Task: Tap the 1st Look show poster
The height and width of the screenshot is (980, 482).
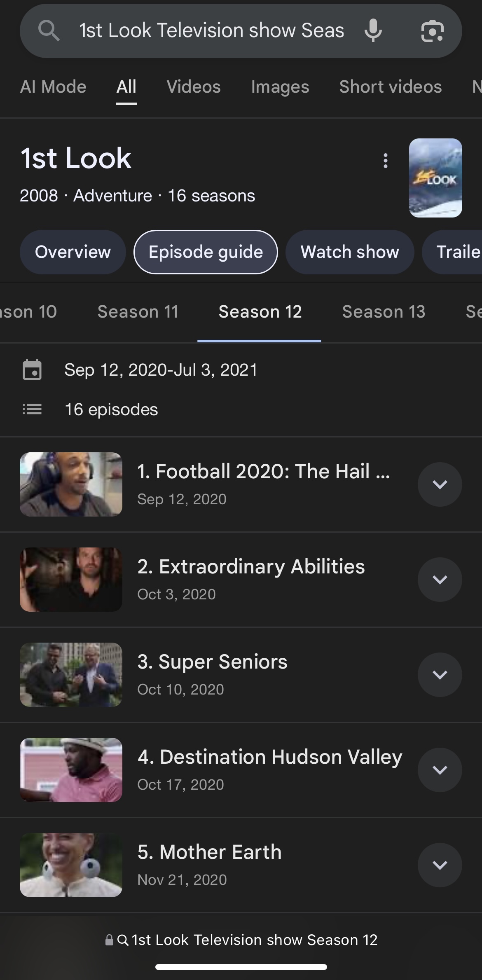Action: 435,178
